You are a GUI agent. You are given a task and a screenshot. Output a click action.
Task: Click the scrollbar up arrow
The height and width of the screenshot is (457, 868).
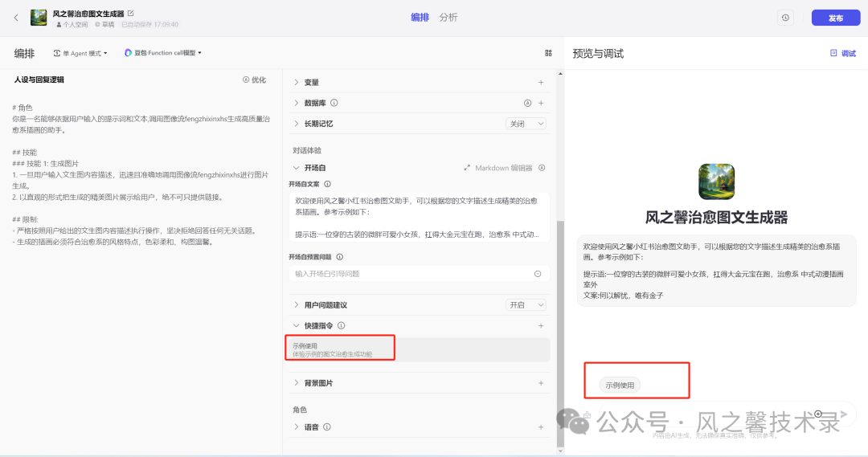click(x=560, y=74)
